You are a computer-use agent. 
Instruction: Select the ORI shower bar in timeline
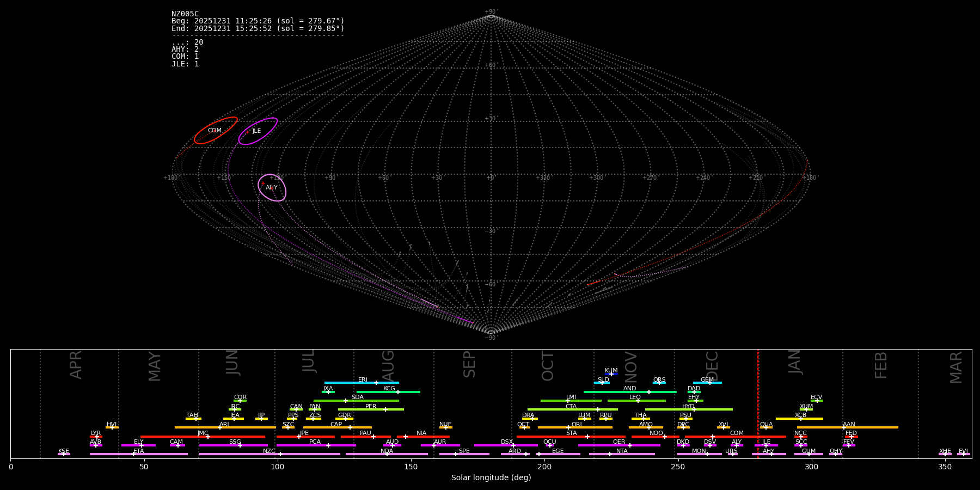(575, 427)
